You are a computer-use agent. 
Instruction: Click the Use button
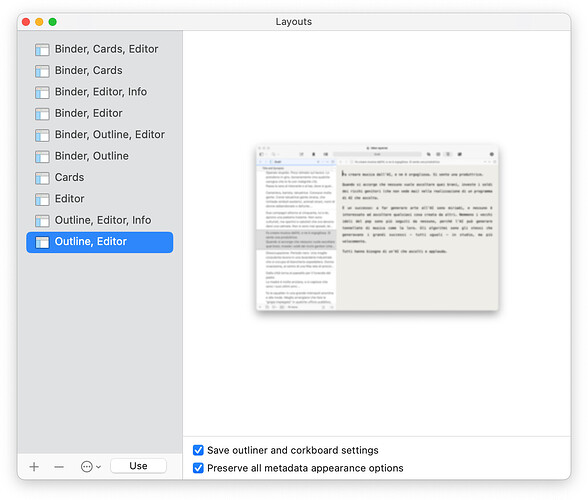click(138, 466)
